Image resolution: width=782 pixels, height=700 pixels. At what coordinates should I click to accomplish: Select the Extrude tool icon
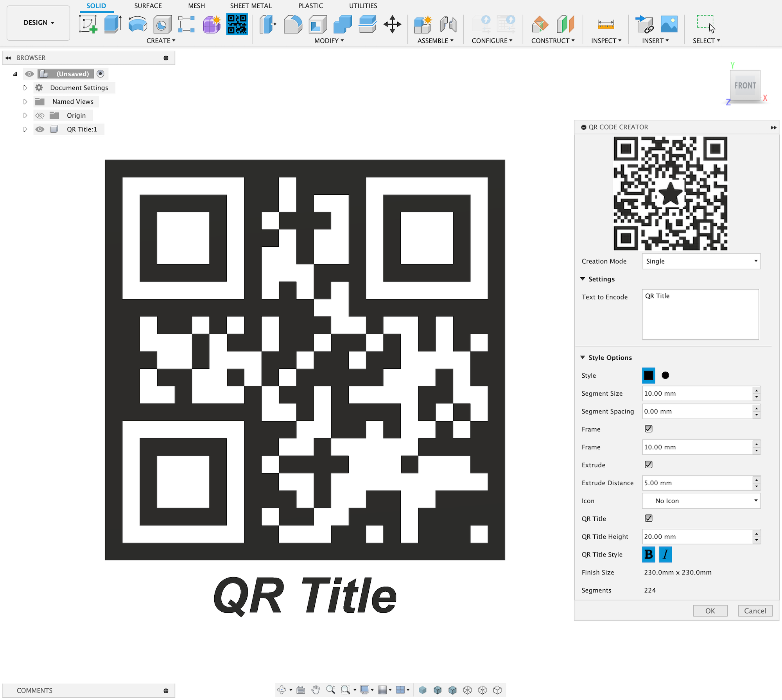pos(113,24)
